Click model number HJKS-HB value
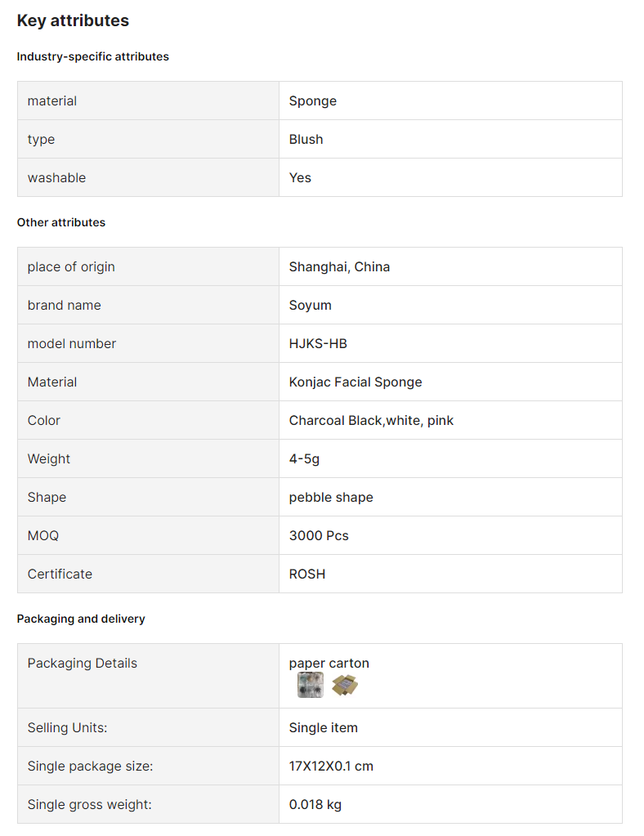This screenshot has width=644, height=836. (x=318, y=343)
